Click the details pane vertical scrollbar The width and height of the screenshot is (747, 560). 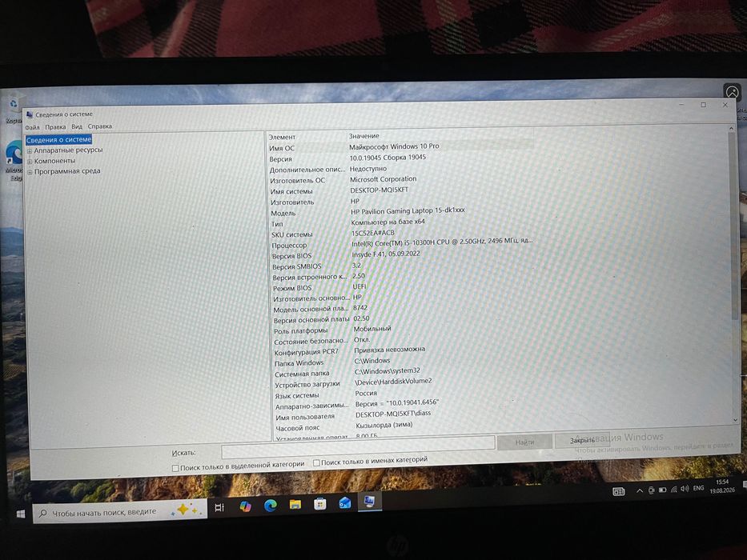coord(734,274)
